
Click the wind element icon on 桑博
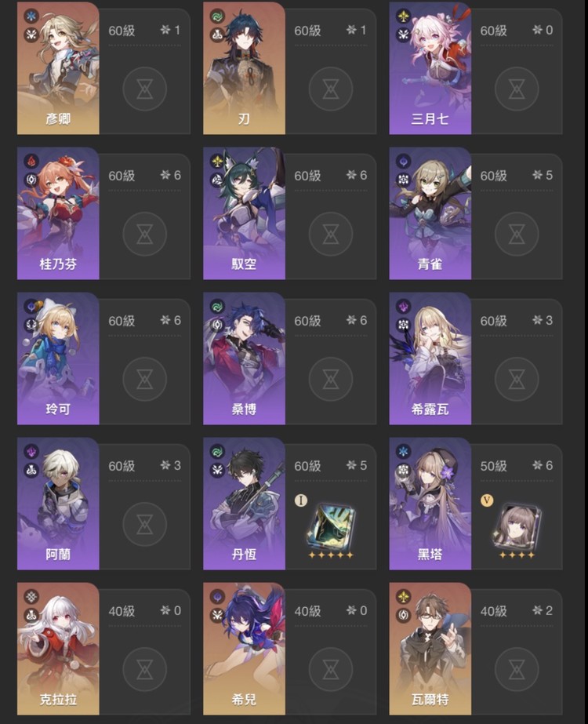click(217, 307)
